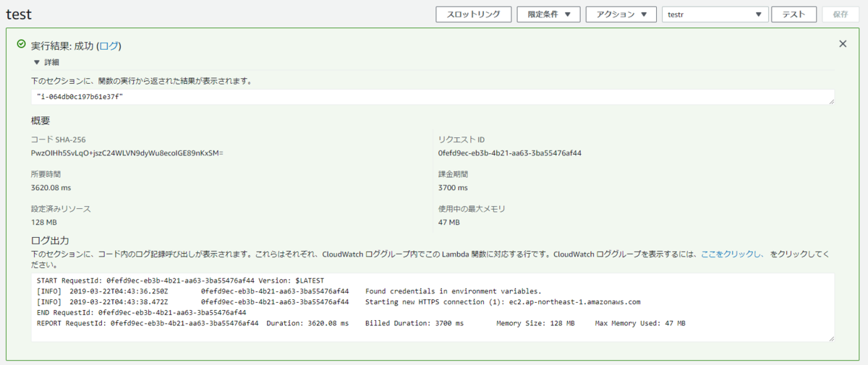This screenshot has height=365, width=868.
Task: Open the アクション dropdown menu
Action: (x=621, y=14)
